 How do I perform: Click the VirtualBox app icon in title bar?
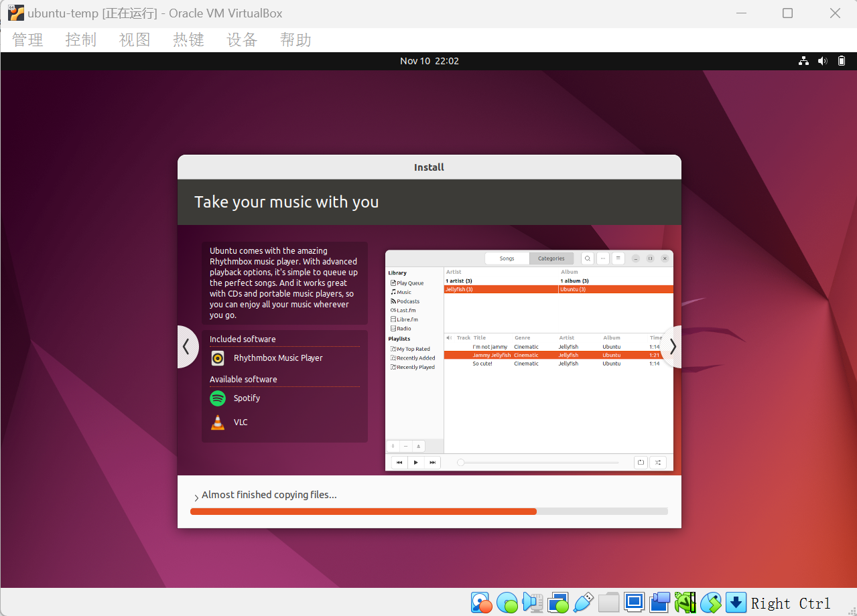[16, 13]
